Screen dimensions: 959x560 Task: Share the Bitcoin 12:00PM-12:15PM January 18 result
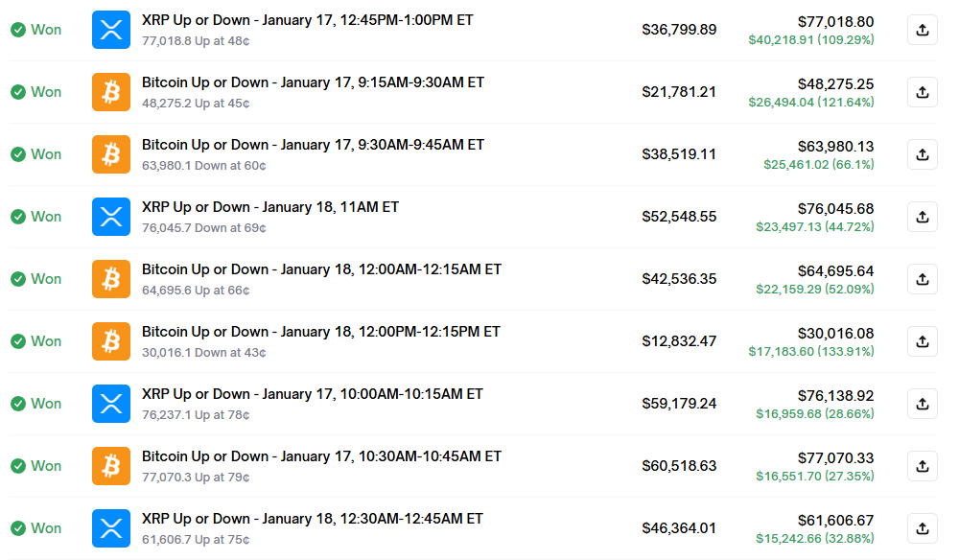coord(922,341)
